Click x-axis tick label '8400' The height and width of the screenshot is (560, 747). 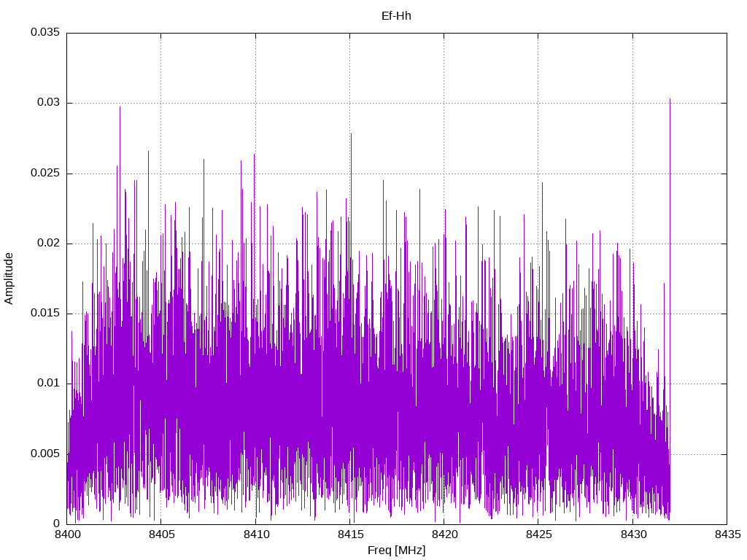pyautogui.click(x=67, y=534)
